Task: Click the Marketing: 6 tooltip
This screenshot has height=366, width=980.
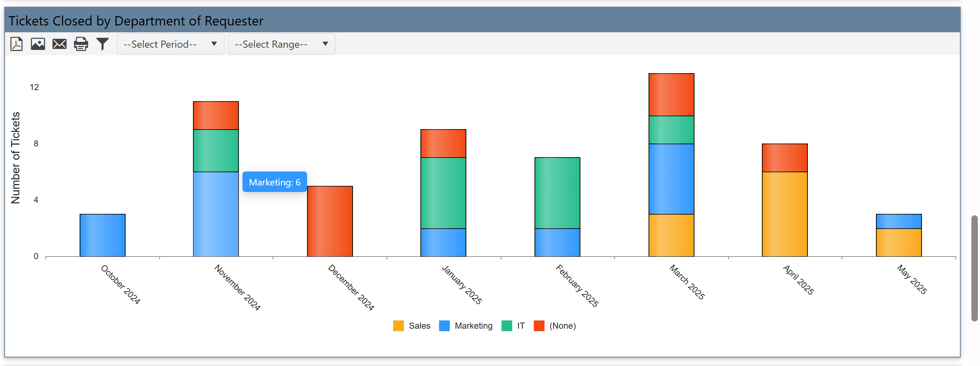Action: pyautogui.click(x=274, y=182)
